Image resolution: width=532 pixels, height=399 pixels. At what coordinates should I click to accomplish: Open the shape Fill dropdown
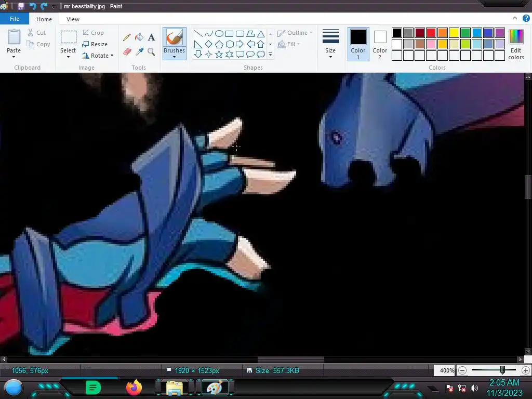[x=289, y=44]
